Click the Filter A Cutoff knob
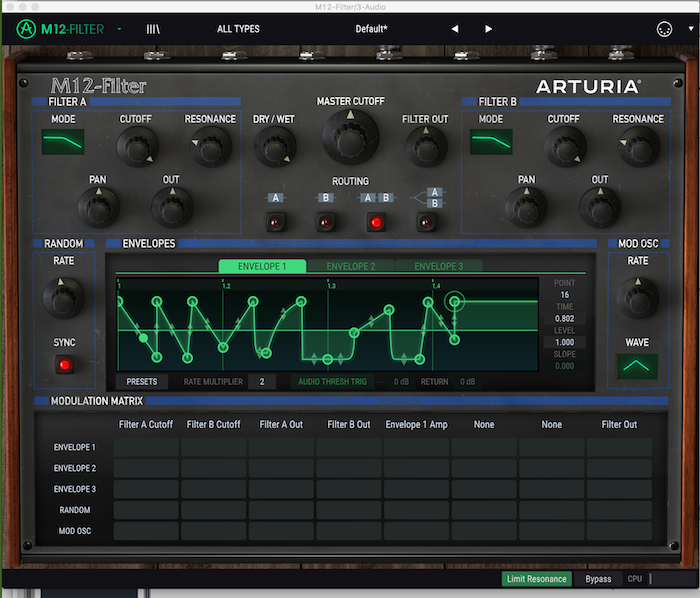Screen dimensions: 700x598 [x=137, y=147]
